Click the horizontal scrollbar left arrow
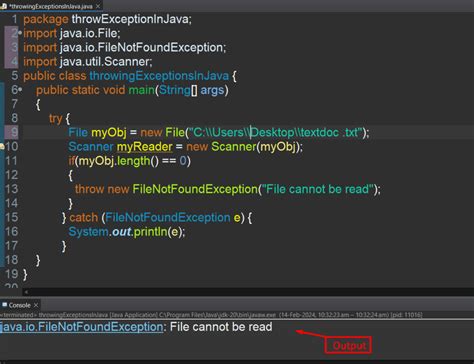This screenshot has height=364, width=474. pos(26,292)
